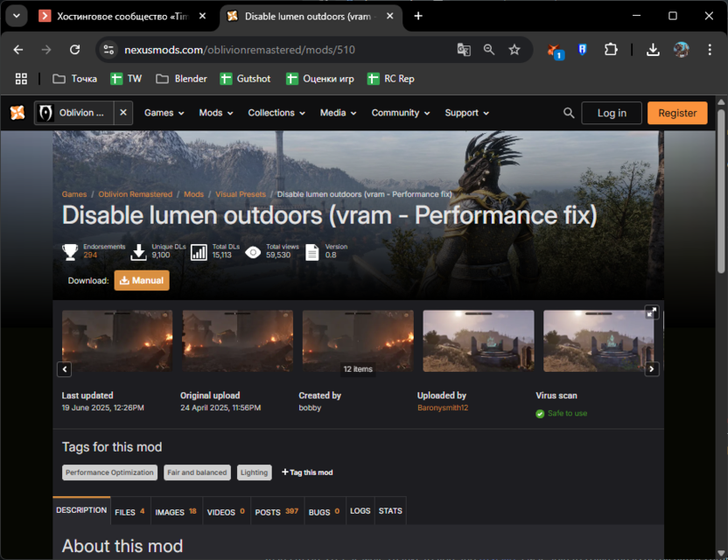Open uploader Baronysmith12 profile link
The width and height of the screenshot is (728, 560).
[x=442, y=408]
